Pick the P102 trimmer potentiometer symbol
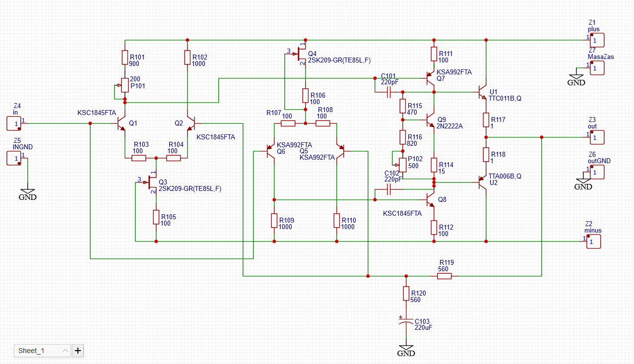634x364 pixels. coord(402,163)
